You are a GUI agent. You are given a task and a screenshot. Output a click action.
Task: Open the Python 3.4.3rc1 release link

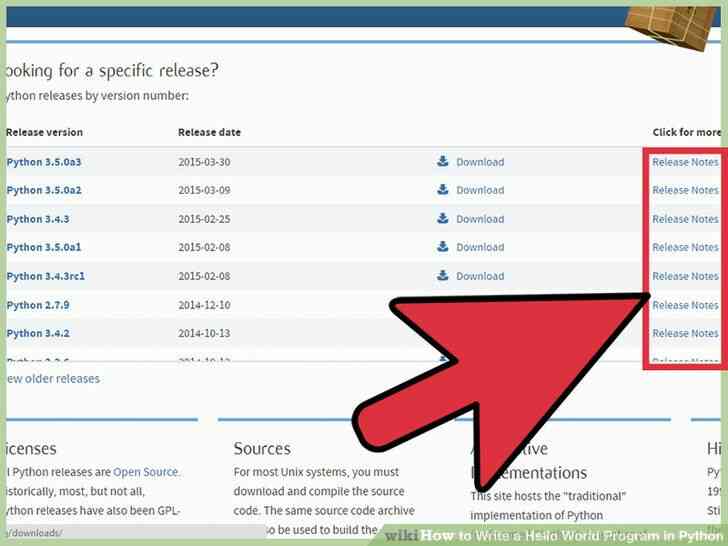click(46, 276)
